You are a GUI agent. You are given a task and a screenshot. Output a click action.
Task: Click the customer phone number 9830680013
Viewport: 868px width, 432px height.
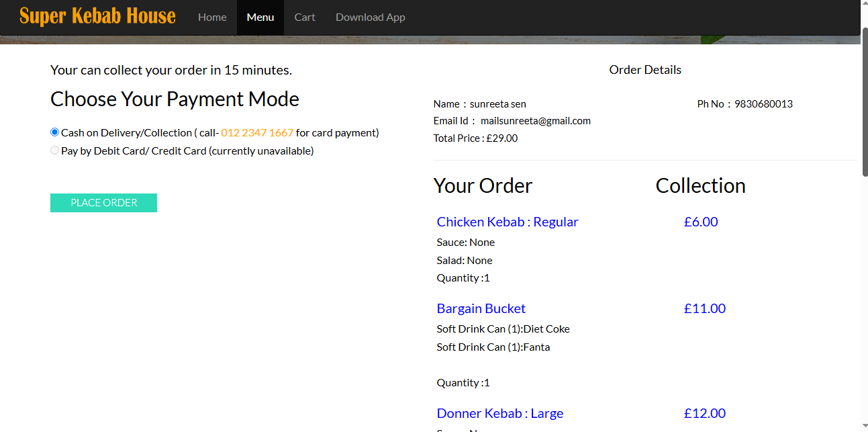tap(763, 104)
